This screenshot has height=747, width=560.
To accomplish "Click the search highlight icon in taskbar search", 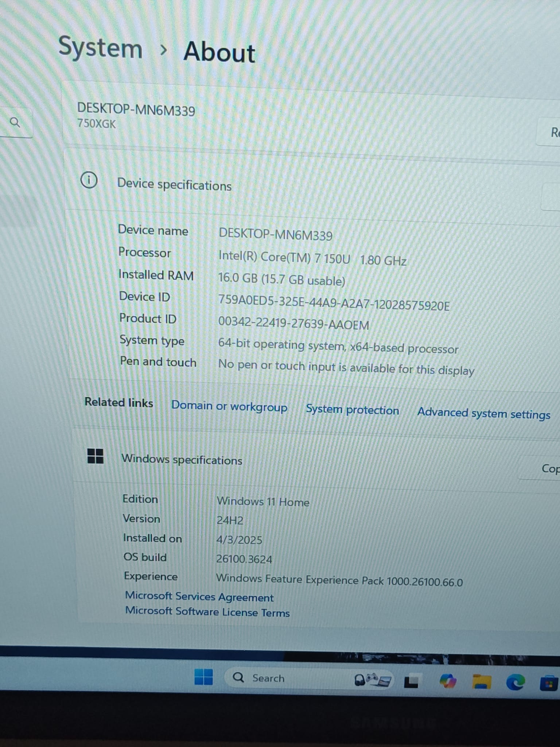I will point(372,680).
